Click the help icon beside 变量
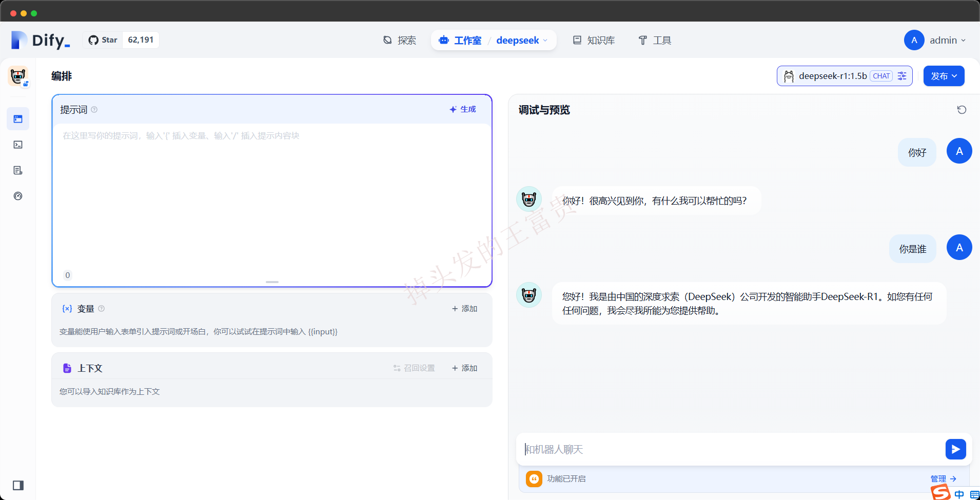Screen dimensions: 980x500 click(101, 309)
